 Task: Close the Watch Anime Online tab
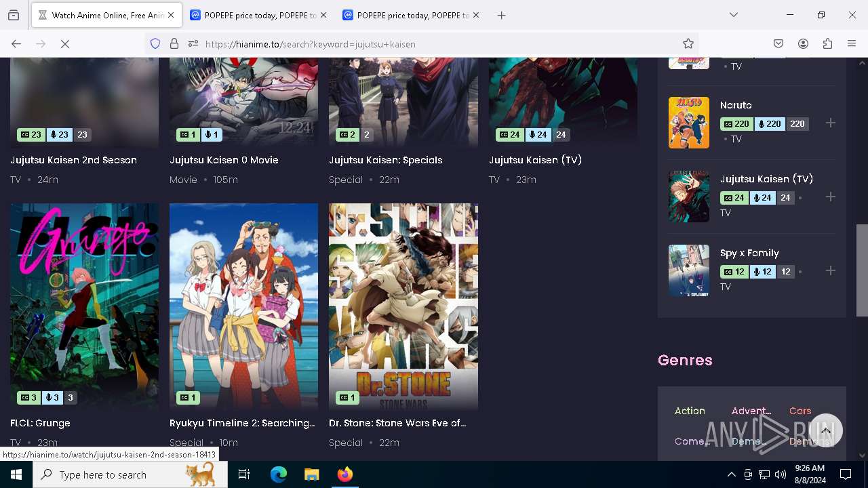(171, 15)
